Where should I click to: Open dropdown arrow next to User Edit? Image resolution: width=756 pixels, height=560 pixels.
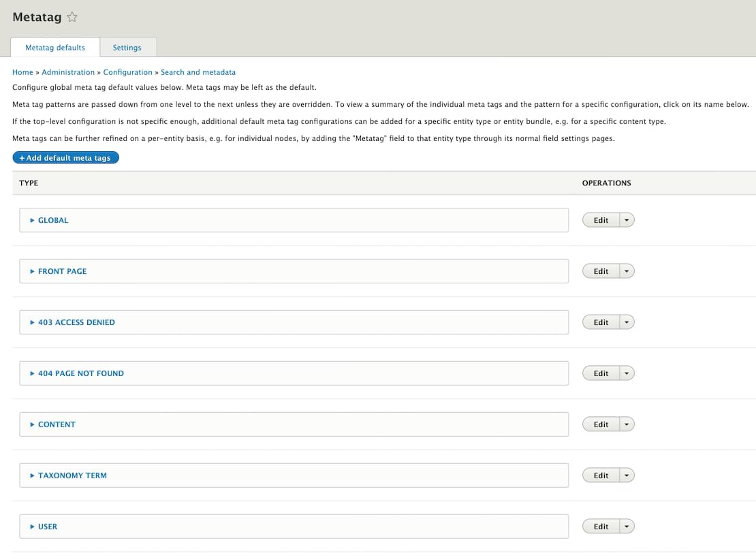pos(627,527)
